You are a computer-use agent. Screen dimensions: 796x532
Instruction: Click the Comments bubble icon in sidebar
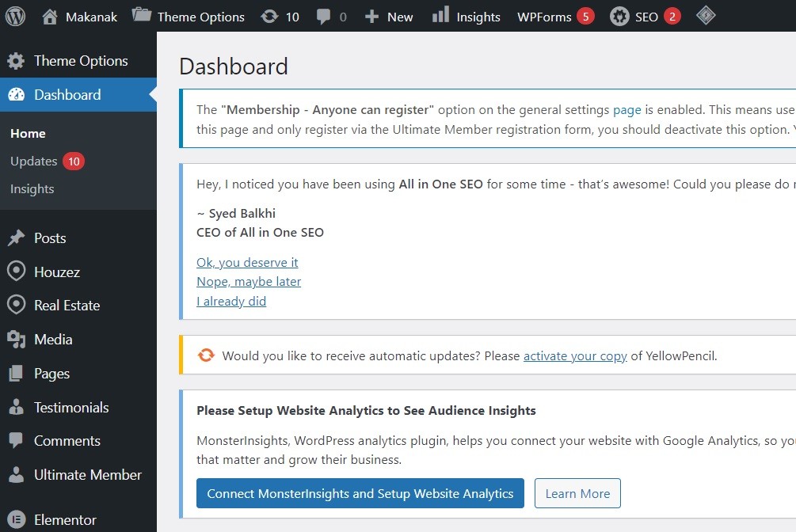coord(17,440)
